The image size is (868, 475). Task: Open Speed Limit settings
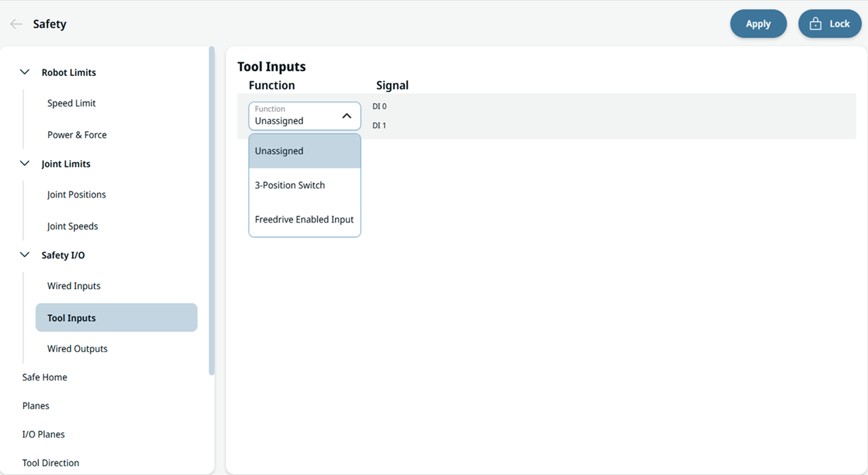pos(71,103)
